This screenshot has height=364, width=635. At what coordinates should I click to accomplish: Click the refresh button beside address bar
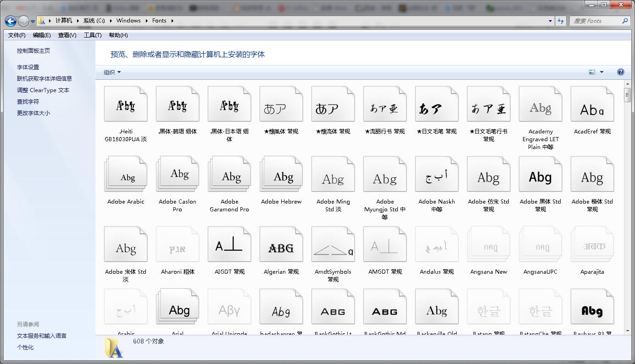click(x=561, y=21)
